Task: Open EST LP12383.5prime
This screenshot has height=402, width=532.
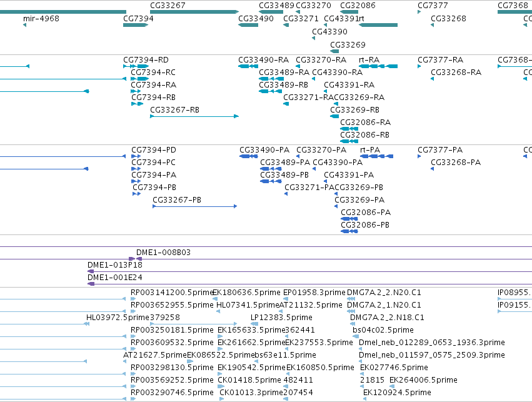Action: coord(281,318)
